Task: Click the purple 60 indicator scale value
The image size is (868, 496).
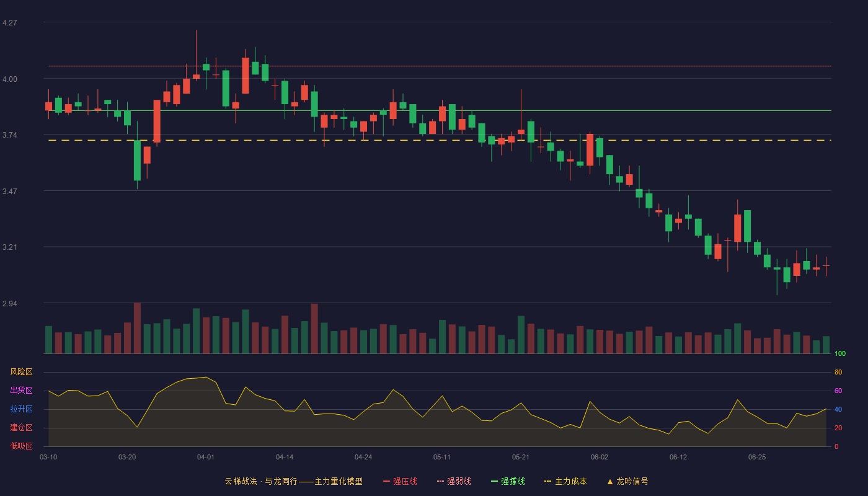Action: coord(838,391)
